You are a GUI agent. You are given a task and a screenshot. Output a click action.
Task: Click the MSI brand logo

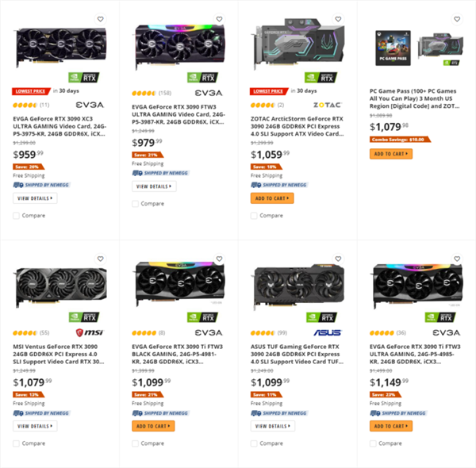pyautogui.click(x=90, y=332)
